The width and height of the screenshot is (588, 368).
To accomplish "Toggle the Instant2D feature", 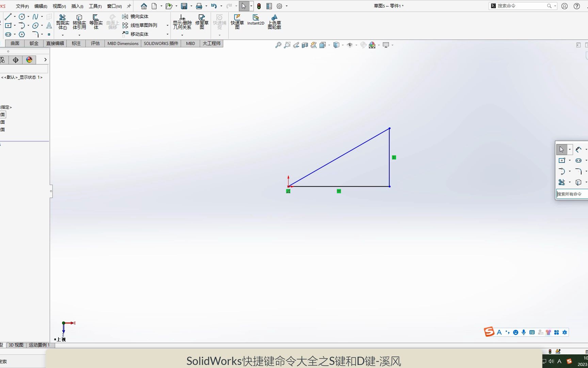I will point(256,20).
